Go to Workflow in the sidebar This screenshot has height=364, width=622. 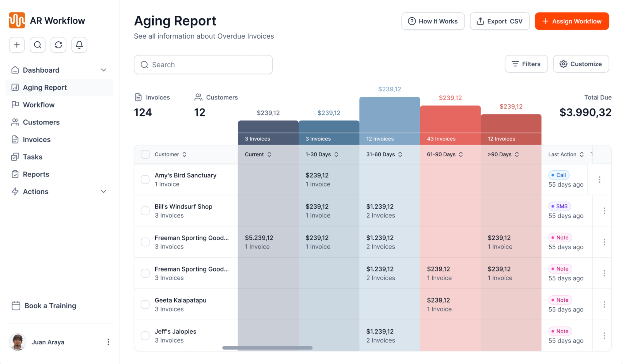[59, 105]
